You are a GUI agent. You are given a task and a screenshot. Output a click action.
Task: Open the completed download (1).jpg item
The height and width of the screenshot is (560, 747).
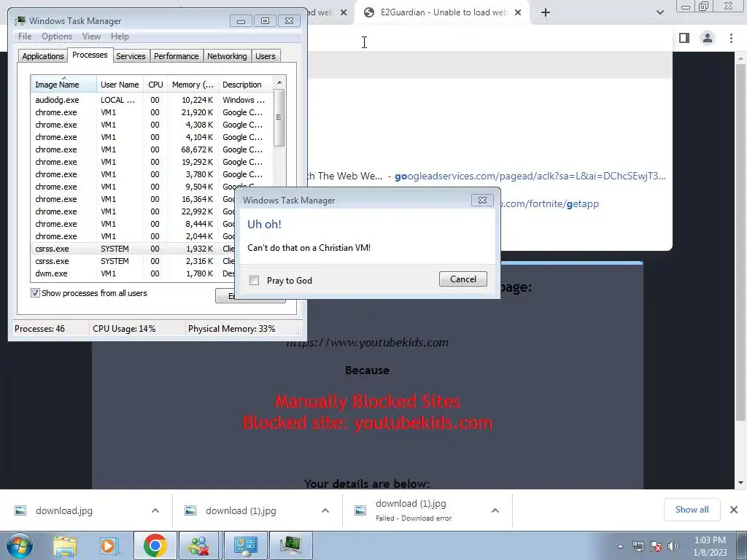[241, 510]
